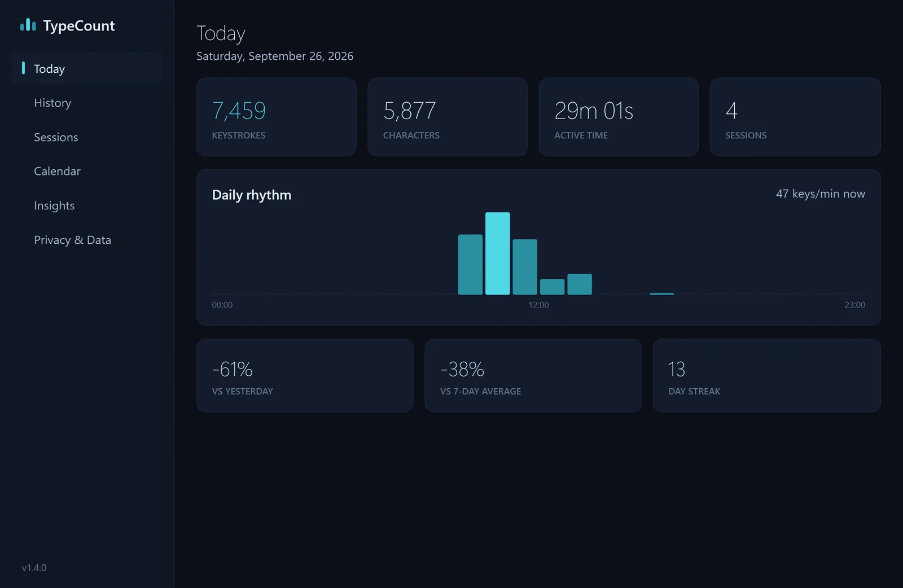The width and height of the screenshot is (903, 588).
Task: Click the TypeCount bar-chart logo icon
Action: pos(28,25)
